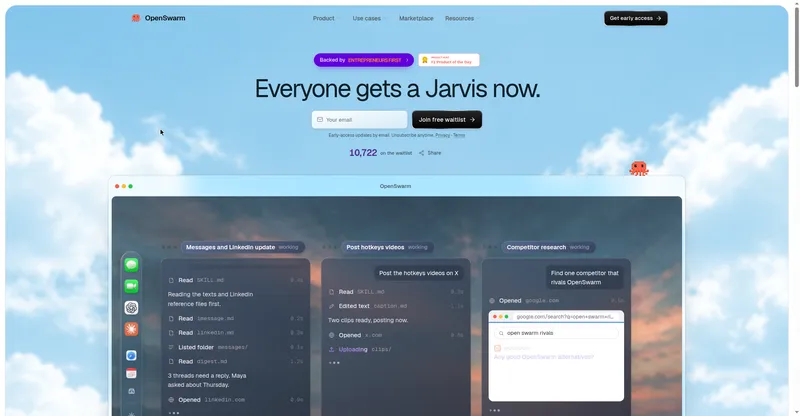Click the globe icon beside Opened x.com
The image size is (800, 416).
tap(332, 335)
